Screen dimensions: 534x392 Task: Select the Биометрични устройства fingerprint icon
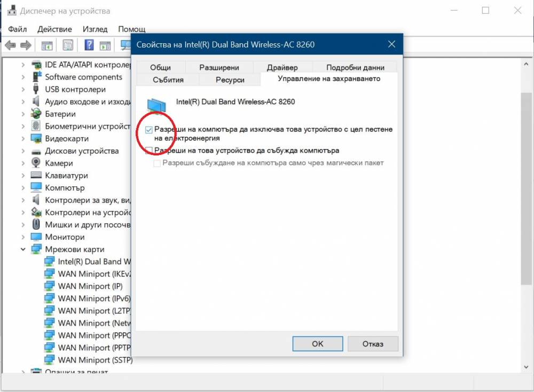coord(36,126)
